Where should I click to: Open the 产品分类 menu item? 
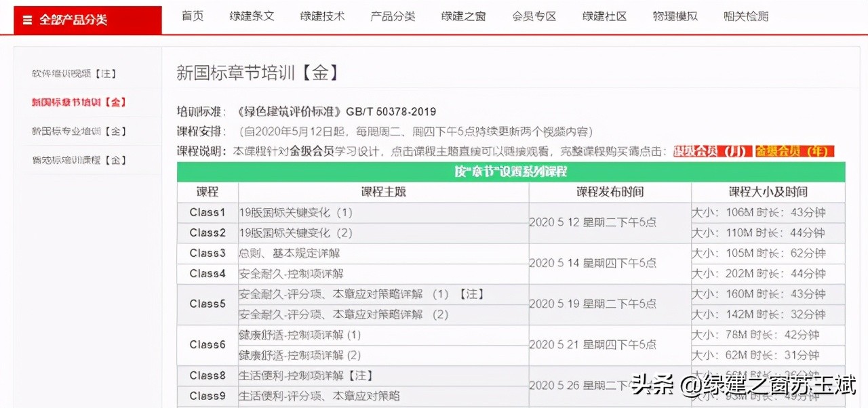point(393,16)
